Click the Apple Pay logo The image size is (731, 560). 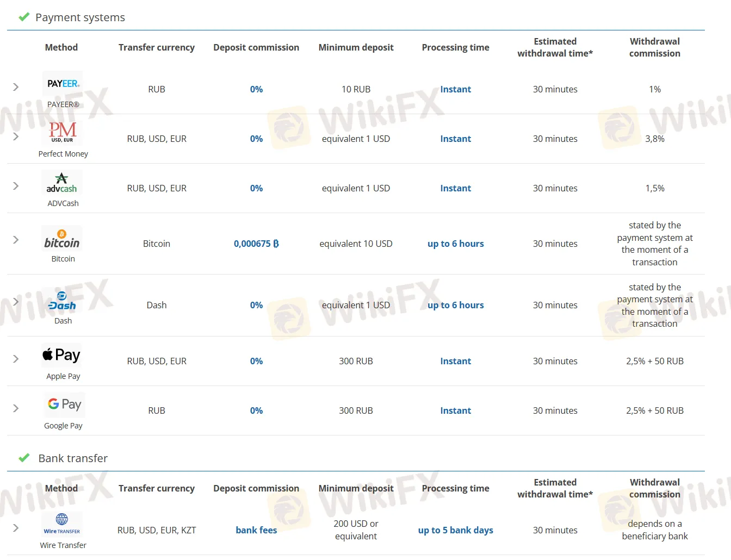tap(61, 354)
